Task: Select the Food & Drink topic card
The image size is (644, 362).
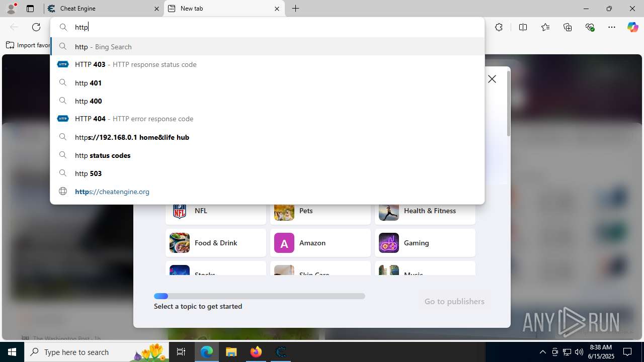Action: [216, 243]
